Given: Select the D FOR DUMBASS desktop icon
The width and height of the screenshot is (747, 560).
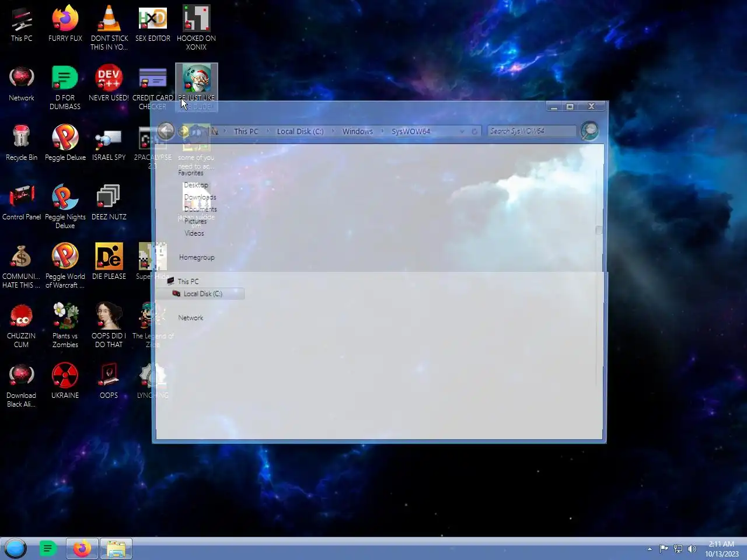Looking at the screenshot, I should (65, 87).
